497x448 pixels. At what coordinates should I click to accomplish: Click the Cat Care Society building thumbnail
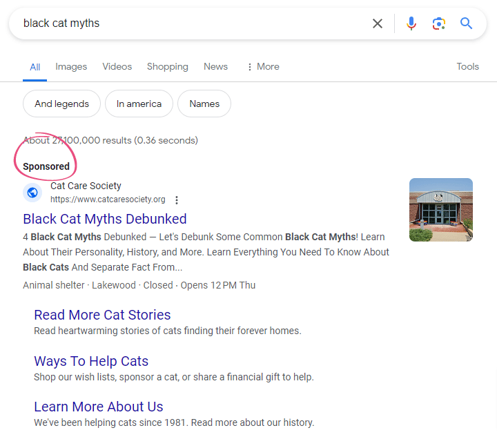441,210
